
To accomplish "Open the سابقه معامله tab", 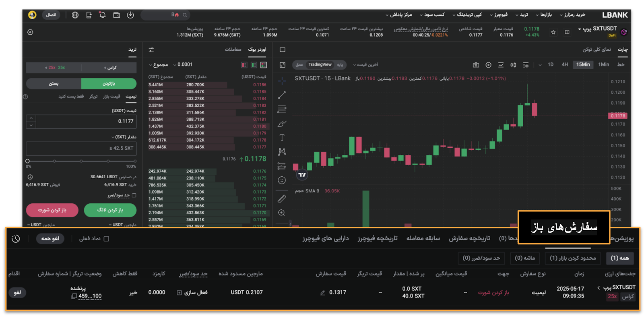I will [423, 238].
